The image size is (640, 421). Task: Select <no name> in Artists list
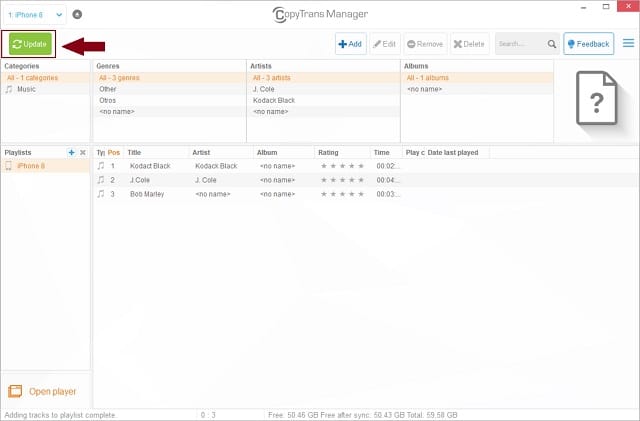click(323, 111)
